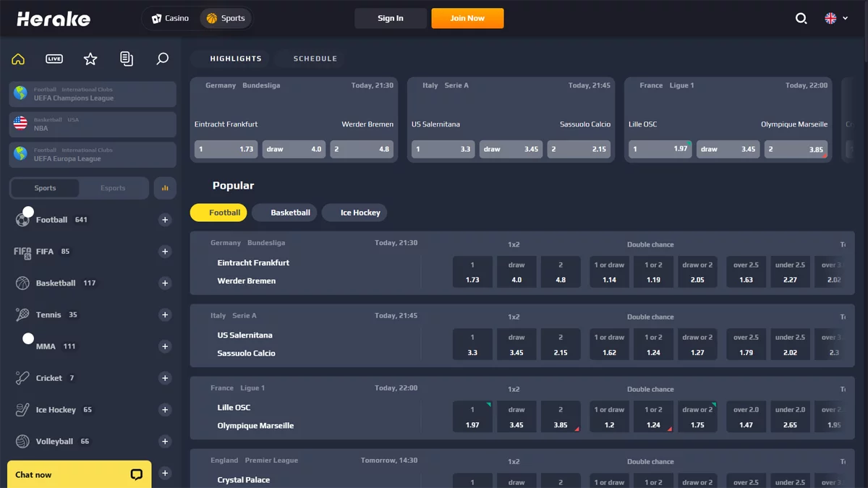Select over 2.5 at 1.63 Frankfurt row
Viewport: 868px width, 488px height.
coord(746,272)
